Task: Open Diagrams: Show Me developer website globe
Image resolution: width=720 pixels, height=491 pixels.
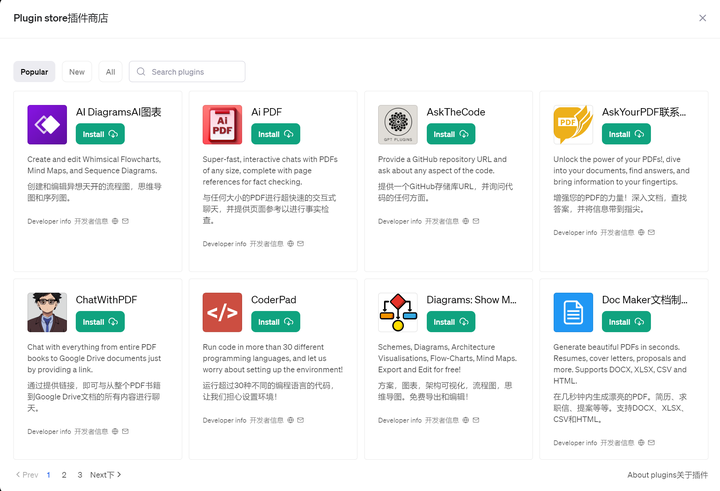Action: [x=466, y=420]
